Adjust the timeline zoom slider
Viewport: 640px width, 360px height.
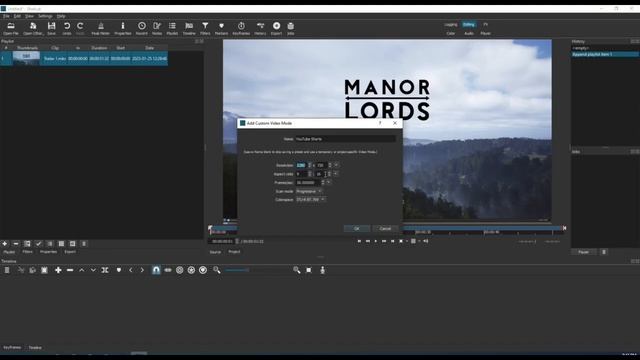[257, 270]
